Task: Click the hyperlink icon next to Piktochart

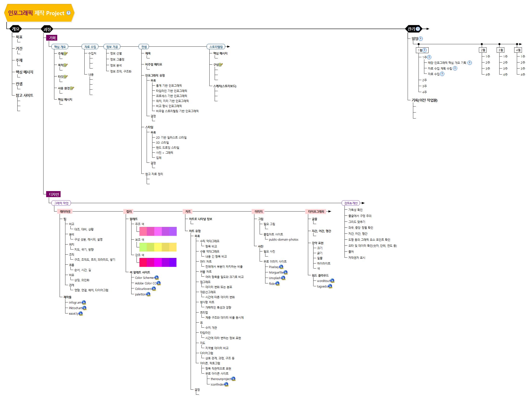Action: (x=84, y=308)
